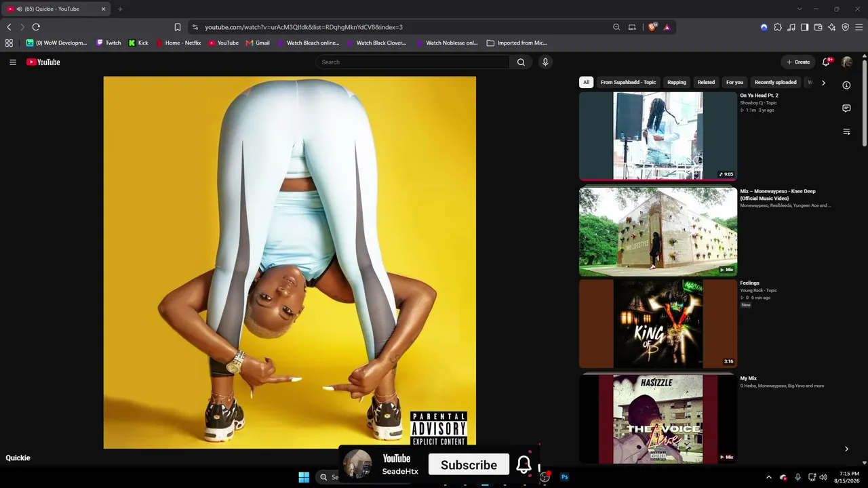Show hidden system tray icons
Viewport: 868px width, 488px height.
(768, 477)
